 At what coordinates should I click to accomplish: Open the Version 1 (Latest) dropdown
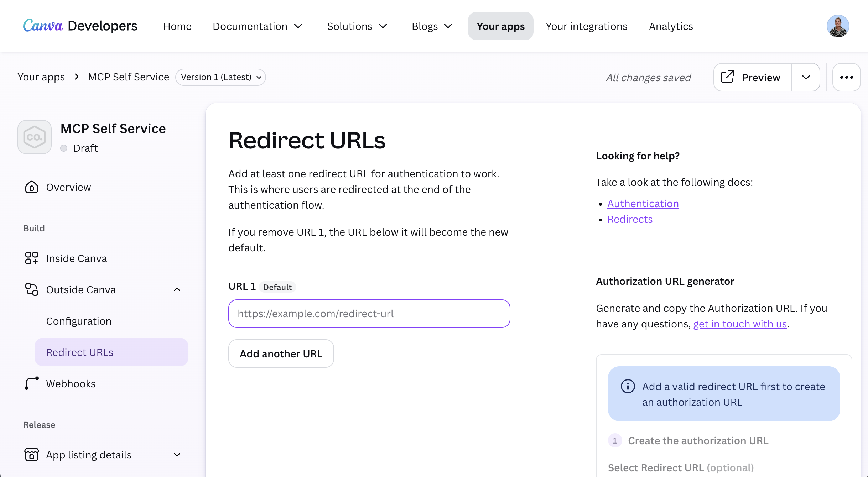pyautogui.click(x=220, y=77)
